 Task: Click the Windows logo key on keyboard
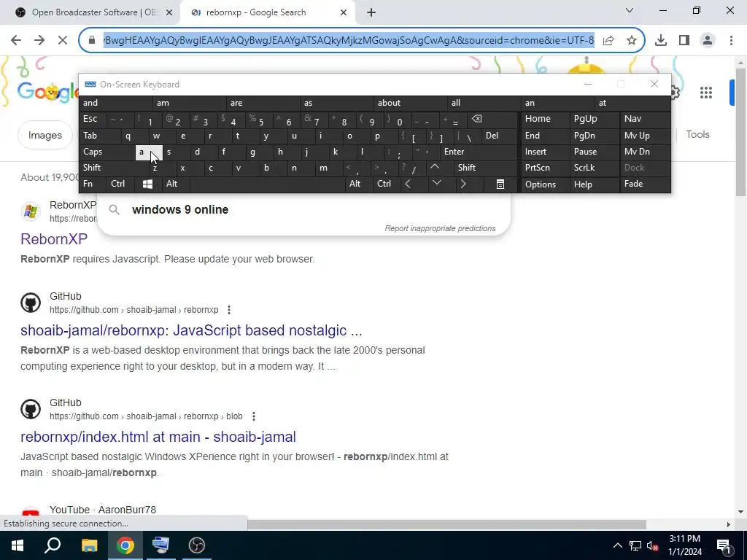(147, 184)
